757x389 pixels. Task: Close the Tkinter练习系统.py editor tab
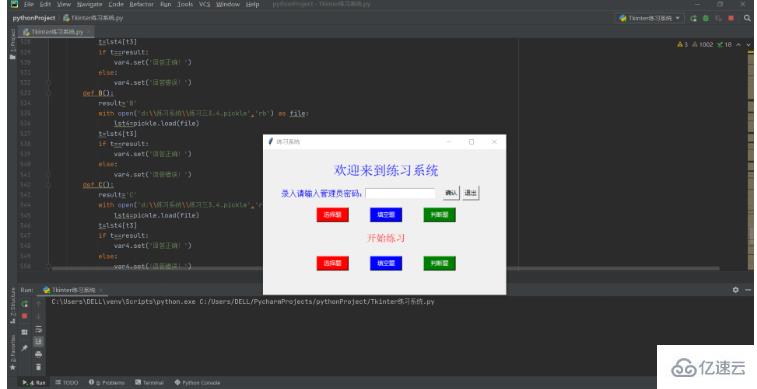click(x=89, y=32)
